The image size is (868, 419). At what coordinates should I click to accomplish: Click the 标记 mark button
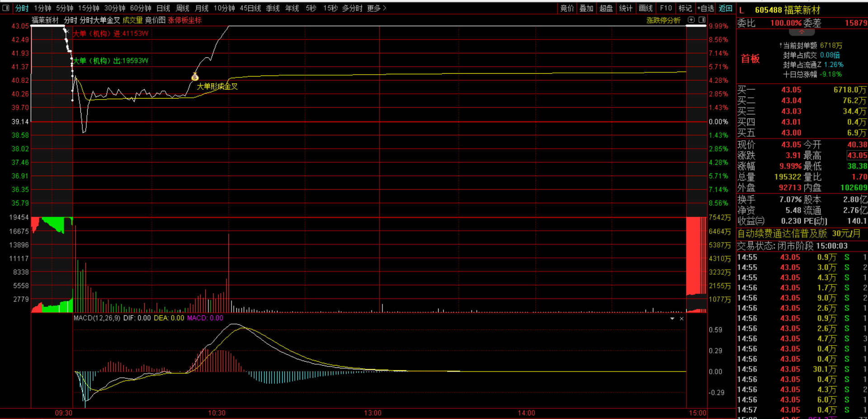pos(685,8)
